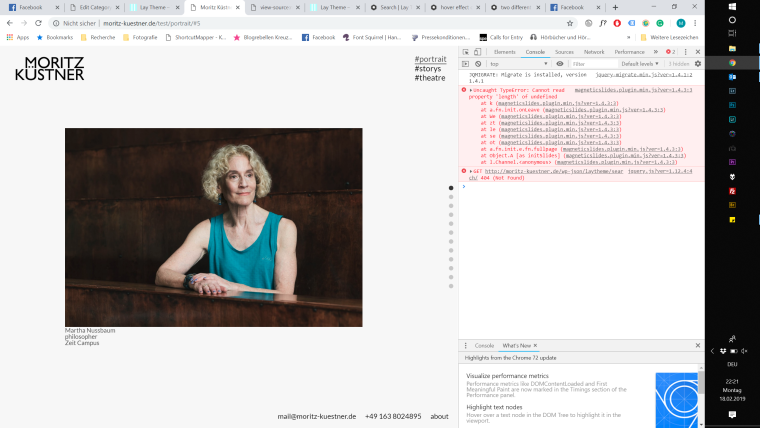
Task: Open the DevTools three-dot customize menu
Action: pos(686,51)
